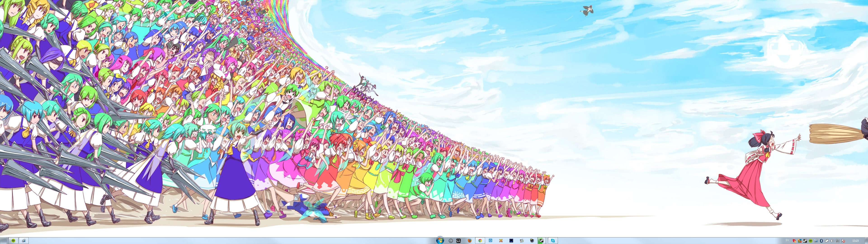
Task: Open the AVG warning tray icon
Action: click(x=800, y=241)
